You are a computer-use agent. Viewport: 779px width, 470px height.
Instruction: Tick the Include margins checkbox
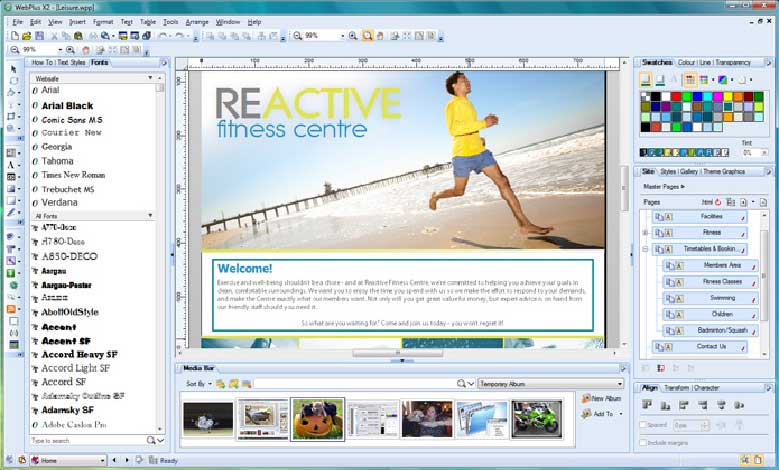pos(643,441)
